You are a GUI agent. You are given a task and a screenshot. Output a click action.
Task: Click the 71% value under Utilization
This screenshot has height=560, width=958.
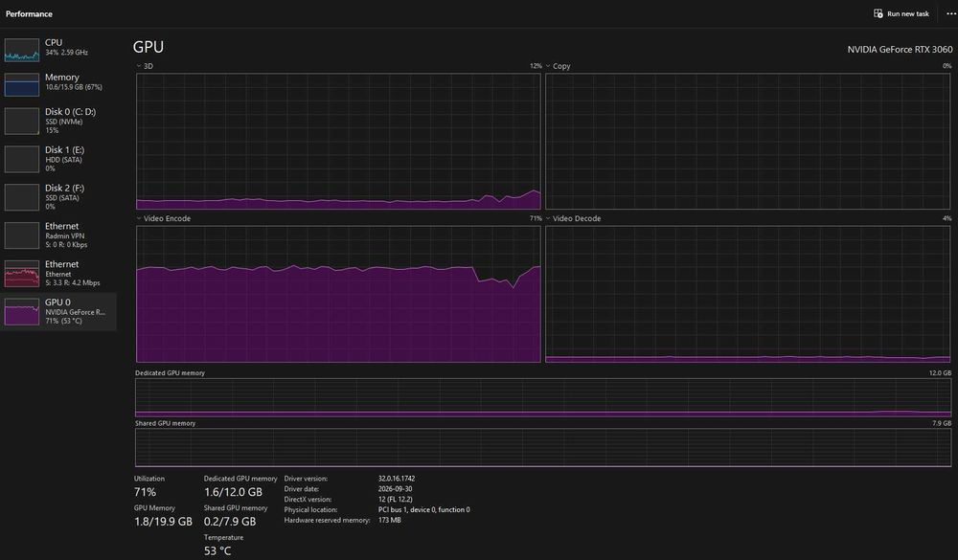[145, 492]
